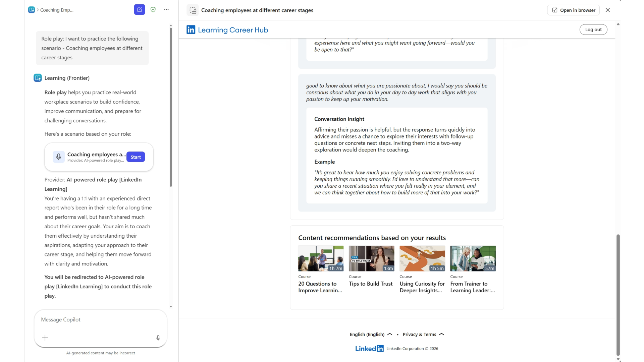Click the Message Copilot input field
The height and width of the screenshot is (362, 644).
point(101,320)
